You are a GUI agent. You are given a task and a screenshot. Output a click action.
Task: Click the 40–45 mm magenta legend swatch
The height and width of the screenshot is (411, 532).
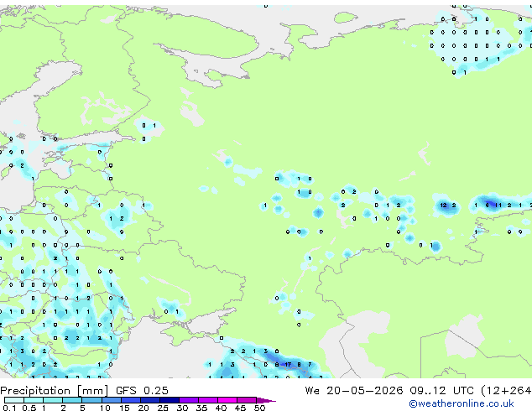click(227, 400)
